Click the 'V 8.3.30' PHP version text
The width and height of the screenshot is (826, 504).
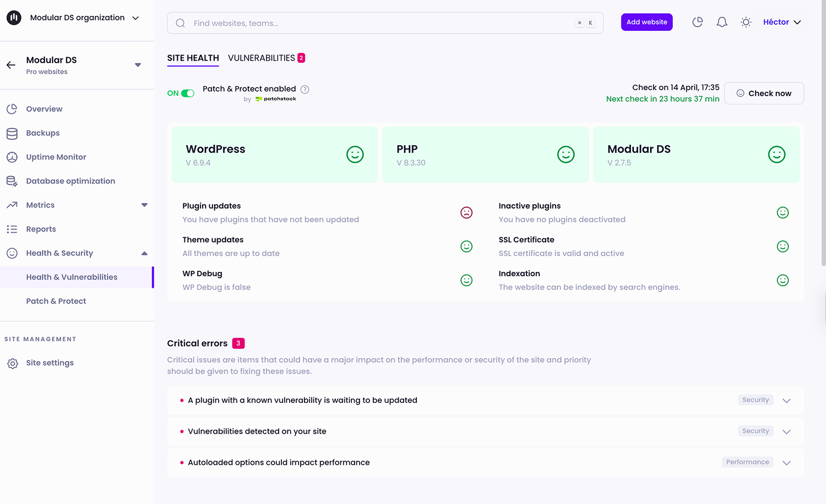(411, 163)
